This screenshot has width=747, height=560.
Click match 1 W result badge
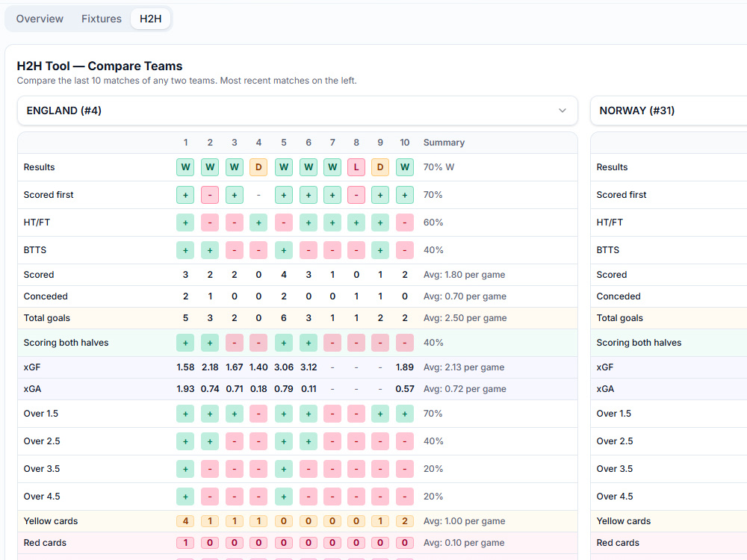(x=185, y=167)
